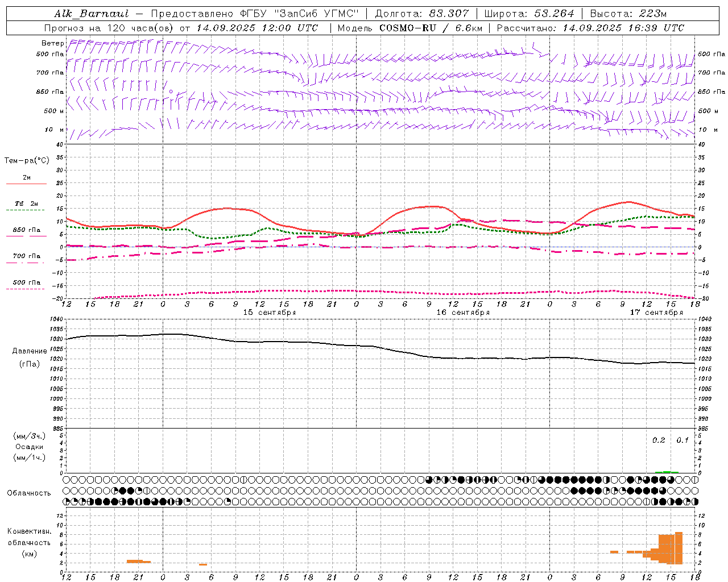
Task: Click the green precipitation bar on the chart
Action: click(x=667, y=472)
